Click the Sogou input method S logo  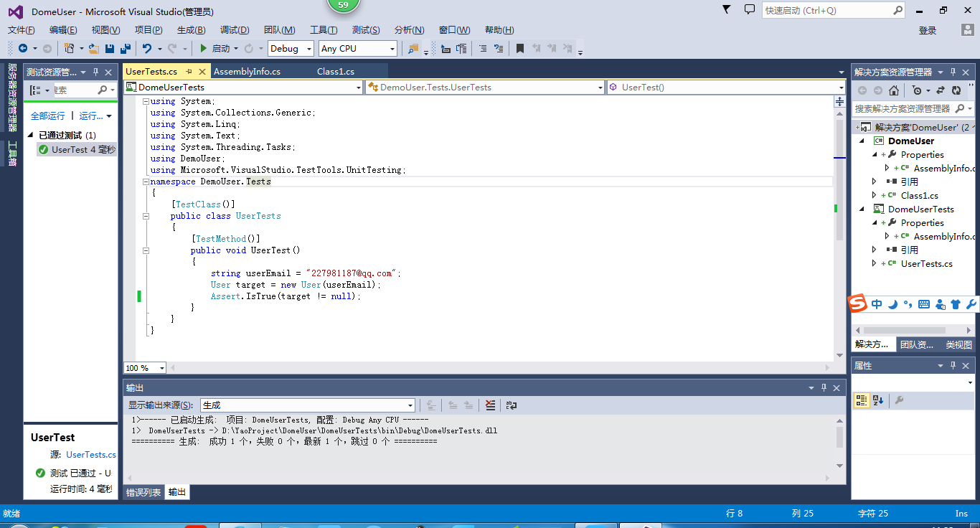[x=858, y=303]
